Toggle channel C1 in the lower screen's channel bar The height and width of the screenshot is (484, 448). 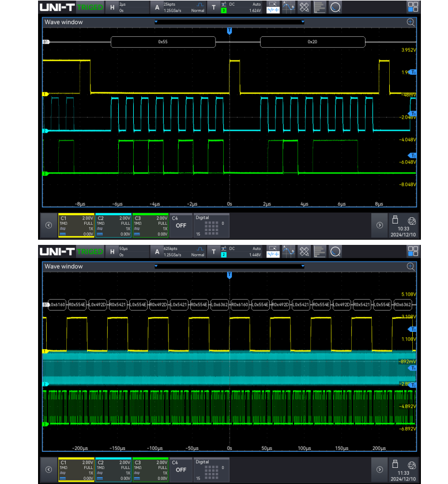(76, 470)
